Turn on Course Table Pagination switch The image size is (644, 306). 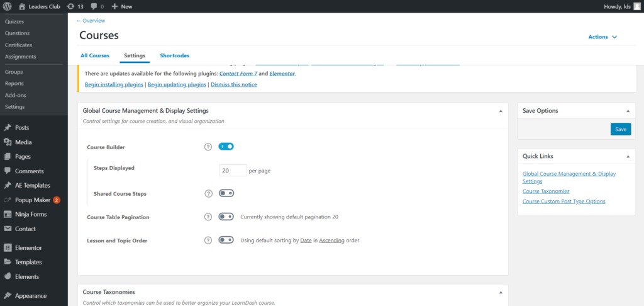pos(226,217)
